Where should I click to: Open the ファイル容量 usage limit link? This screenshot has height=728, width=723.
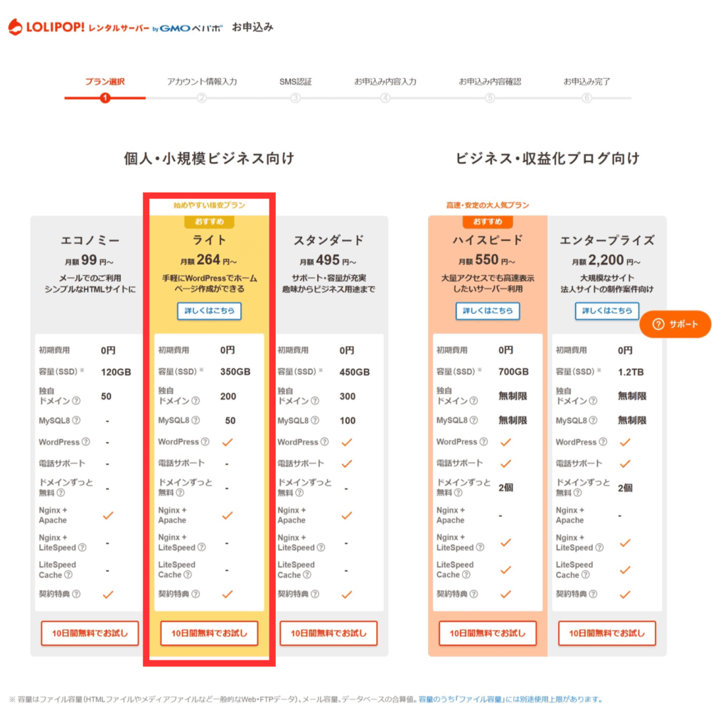coord(510,700)
